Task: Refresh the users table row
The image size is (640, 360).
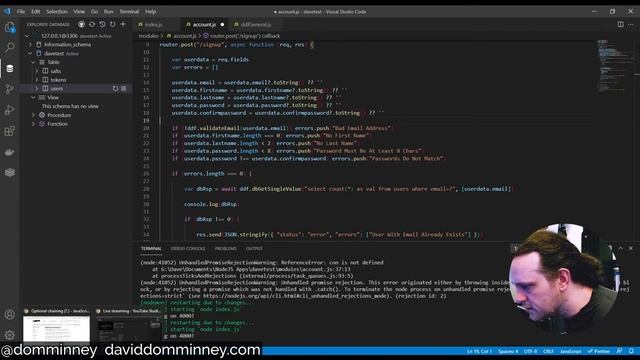Action: (116, 89)
